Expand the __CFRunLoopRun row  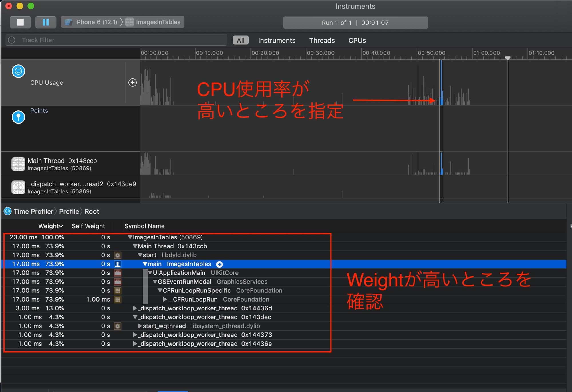165,299
